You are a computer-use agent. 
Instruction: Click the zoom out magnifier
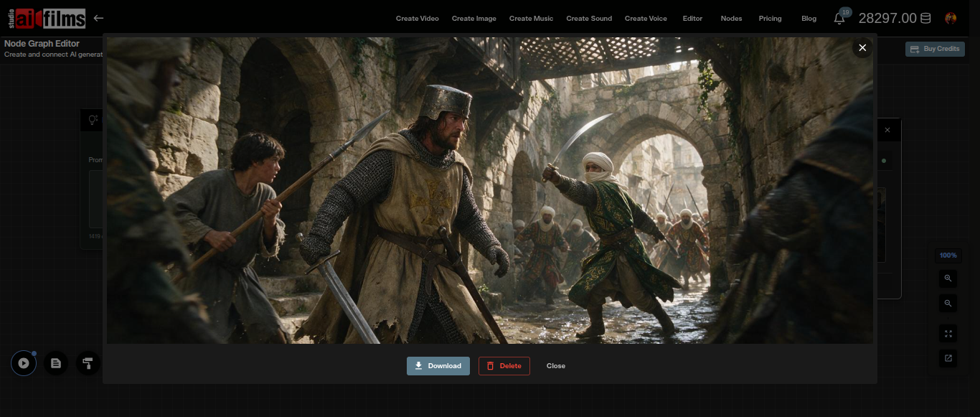[948, 304]
